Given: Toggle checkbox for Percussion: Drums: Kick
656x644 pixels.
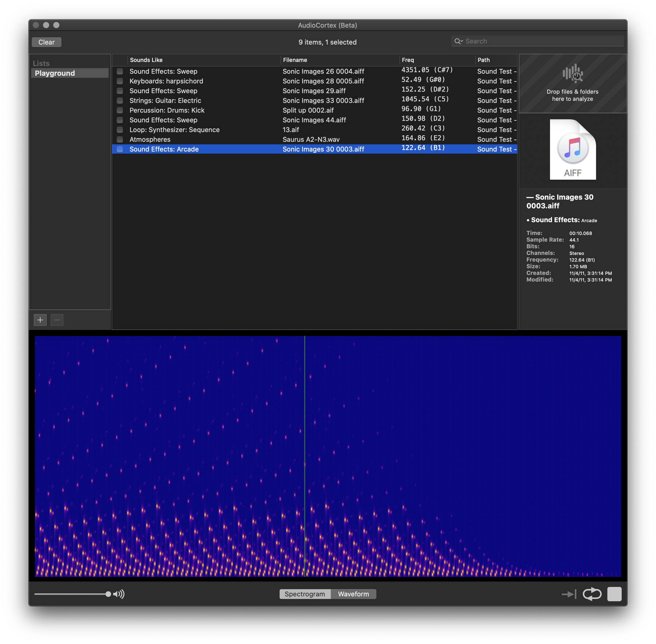Looking at the screenshot, I should click(x=120, y=110).
